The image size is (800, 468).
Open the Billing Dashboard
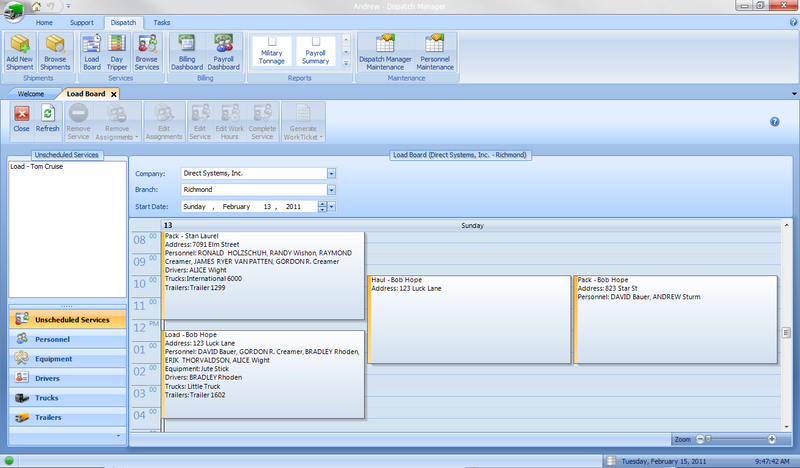click(187, 52)
